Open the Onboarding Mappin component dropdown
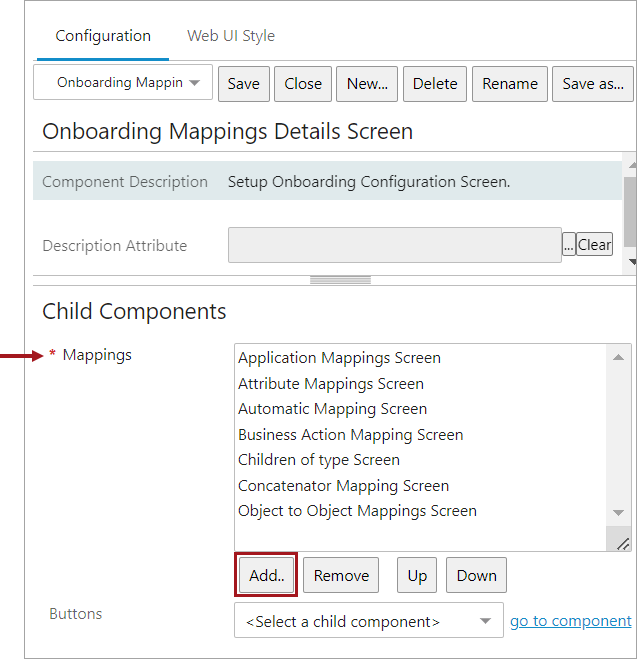637x659 pixels. (123, 82)
